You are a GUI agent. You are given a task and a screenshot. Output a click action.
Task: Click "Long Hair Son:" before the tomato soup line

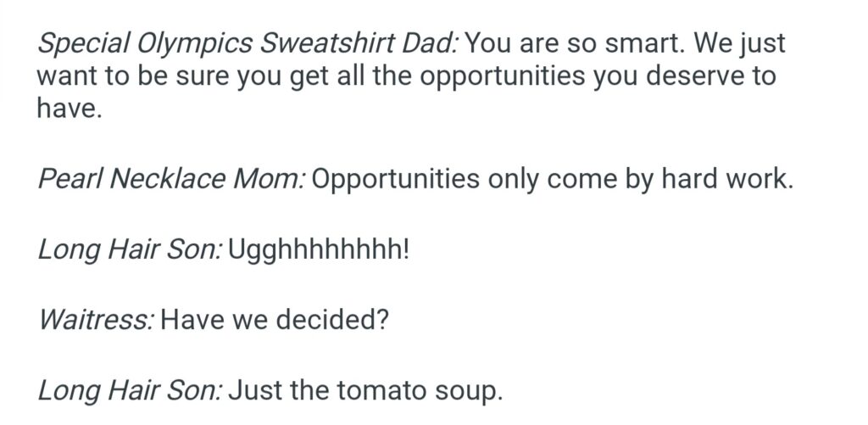coord(130,390)
